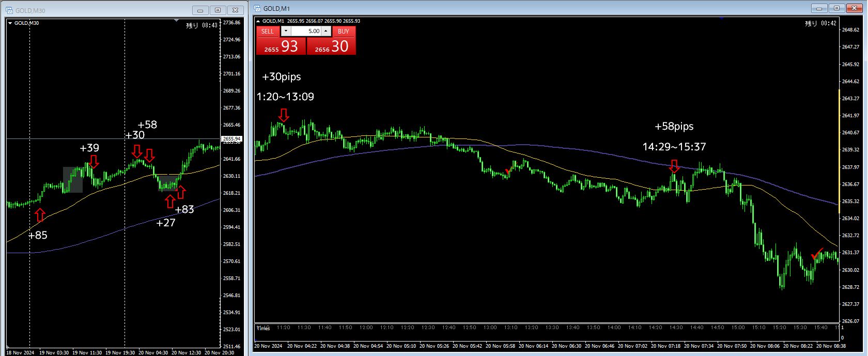Click the 18 Nov 2024 date on M30 axis
The height and width of the screenshot is (356, 868).
click(x=20, y=353)
